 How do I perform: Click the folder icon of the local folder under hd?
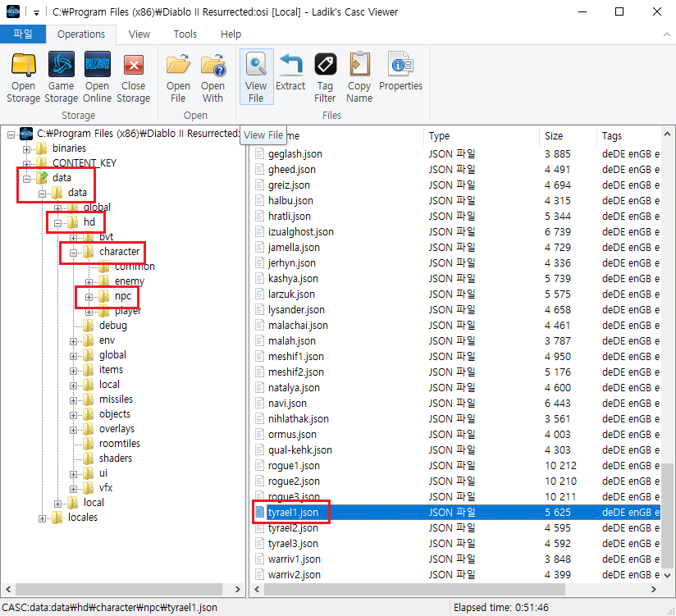89,385
